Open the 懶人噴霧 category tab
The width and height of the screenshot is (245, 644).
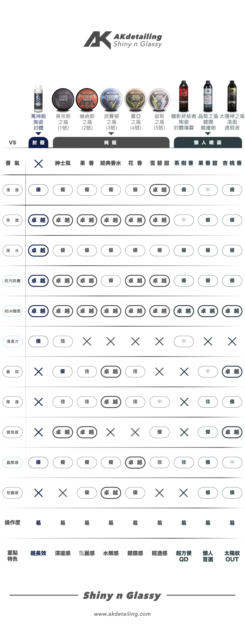(x=208, y=143)
